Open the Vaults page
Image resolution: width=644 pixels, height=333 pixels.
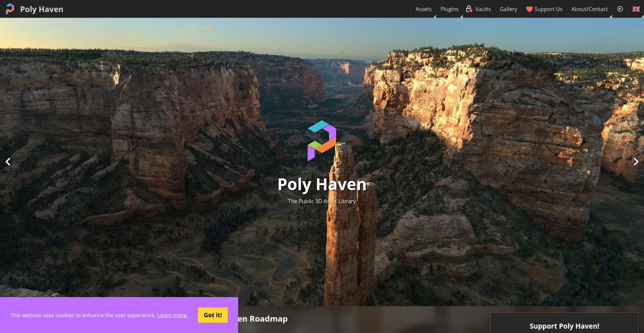[x=483, y=9]
